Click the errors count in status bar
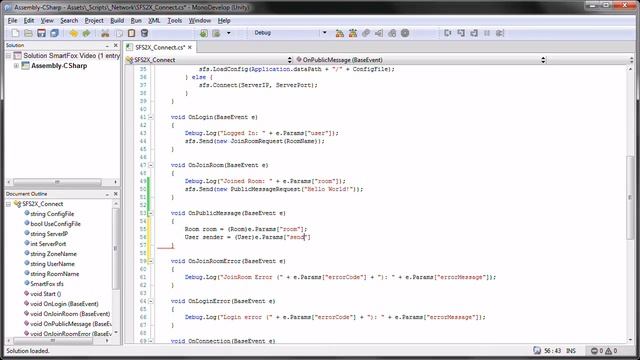 tap(597, 351)
